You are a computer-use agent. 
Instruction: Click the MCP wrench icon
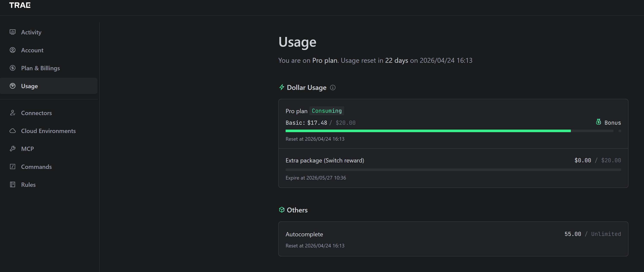pos(13,149)
